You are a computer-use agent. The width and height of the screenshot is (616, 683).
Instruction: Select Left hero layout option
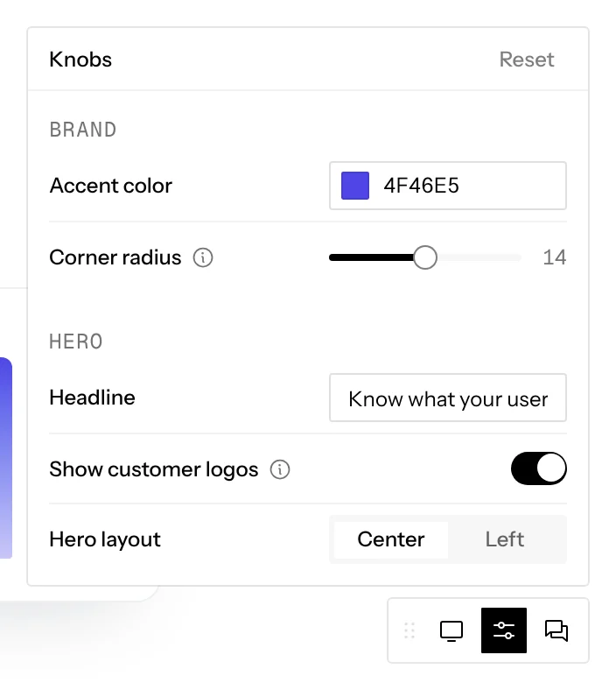point(505,539)
